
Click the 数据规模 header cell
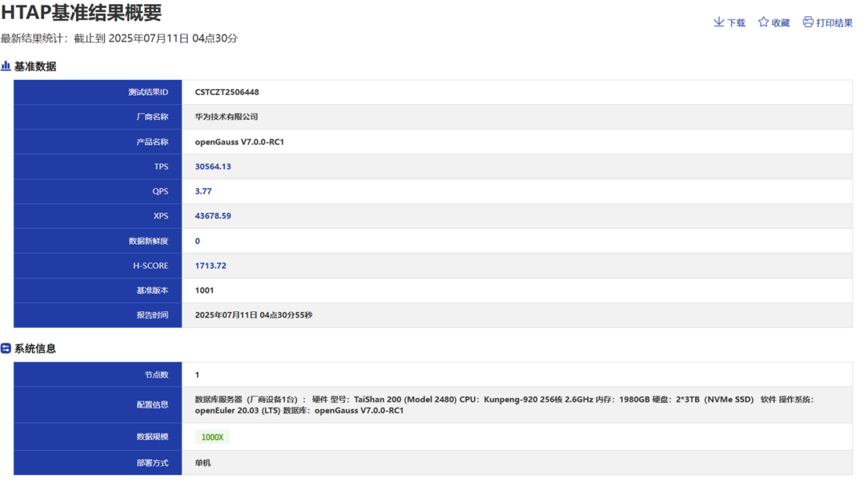point(98,437)
